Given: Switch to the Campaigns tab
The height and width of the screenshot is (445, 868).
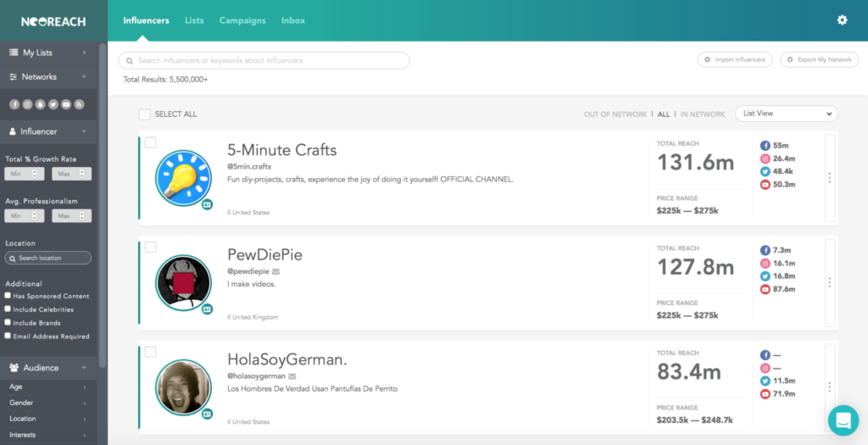Looking at the screenshot, I should click(x=242, y=20).
